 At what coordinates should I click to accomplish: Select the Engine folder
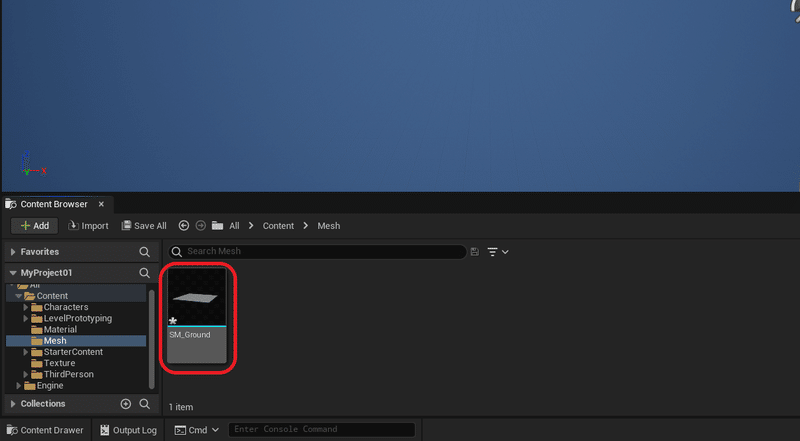[x=50, y=386]
